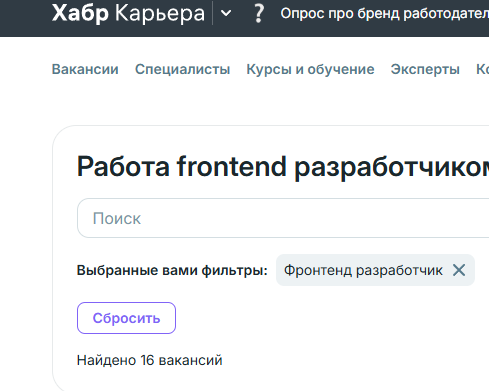Select the Найдено 16 вакансий text
489x391 pixels.
(x=149, y=360)
